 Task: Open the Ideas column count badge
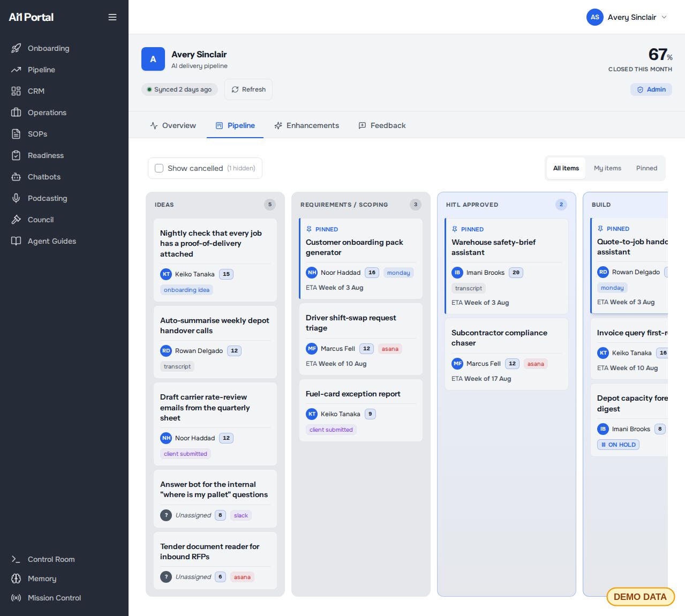coord(270,205)
